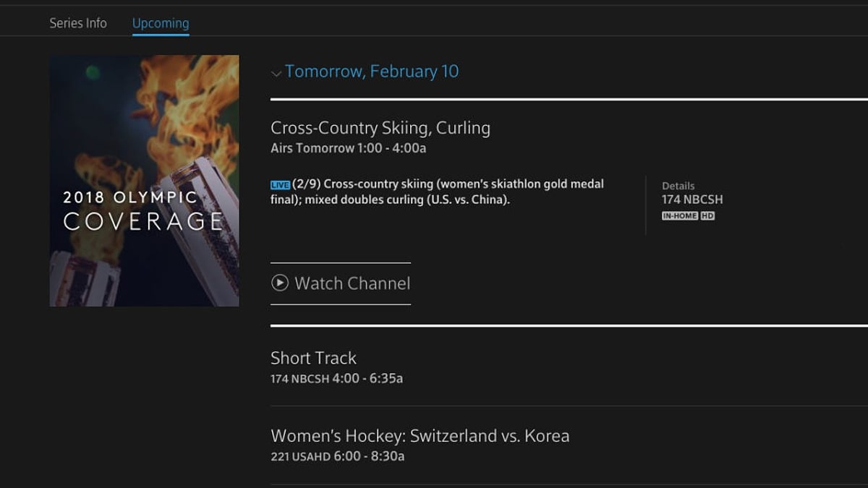Click the IN-HOME badge under Details
This screenshot has width=868, height=488.
click(x=679, y=216)
